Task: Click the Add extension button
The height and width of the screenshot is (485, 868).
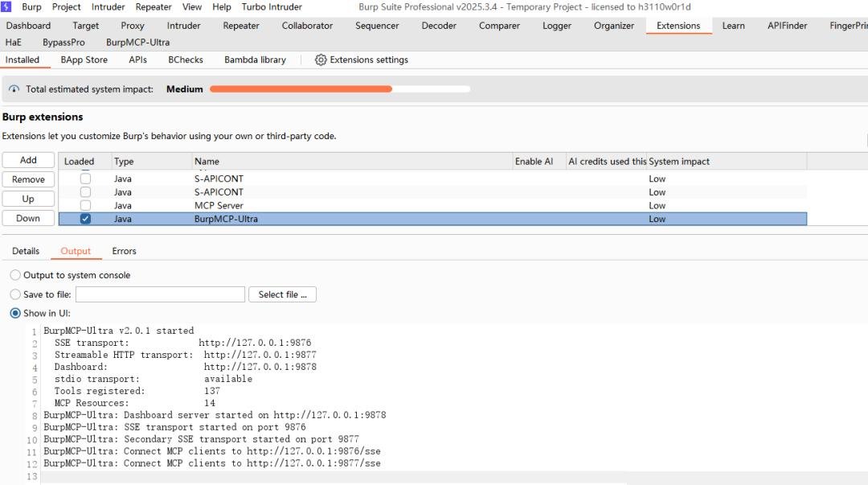Action: pyautogui.click(x=28, y=160)
